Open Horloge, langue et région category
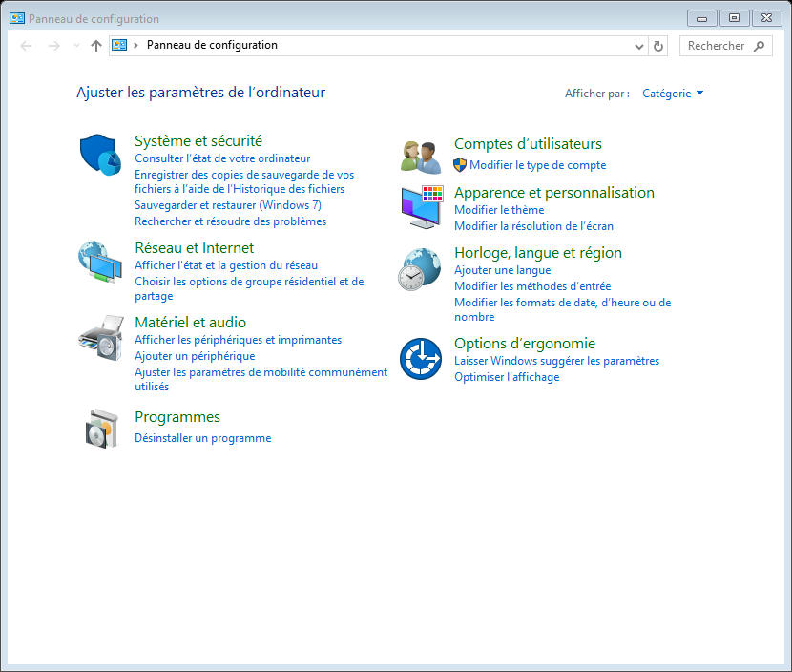 538,253
